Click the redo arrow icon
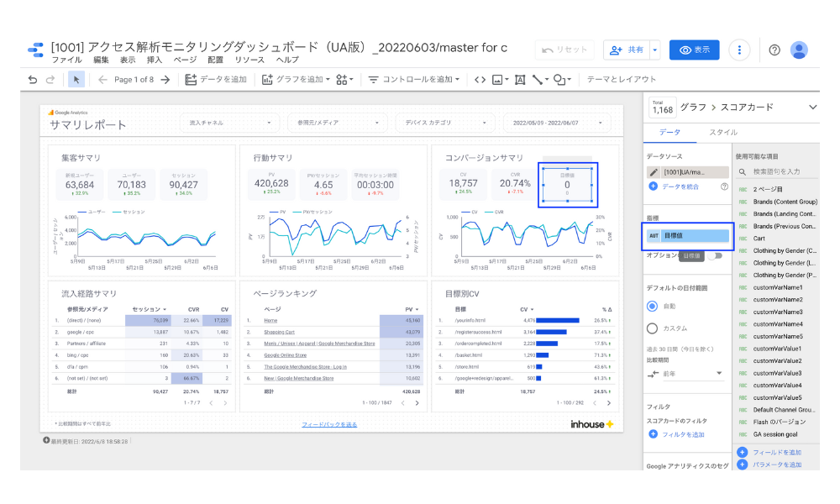Viewport: 840px width, 504px height. pyautogui.click(x=50, y=79)
